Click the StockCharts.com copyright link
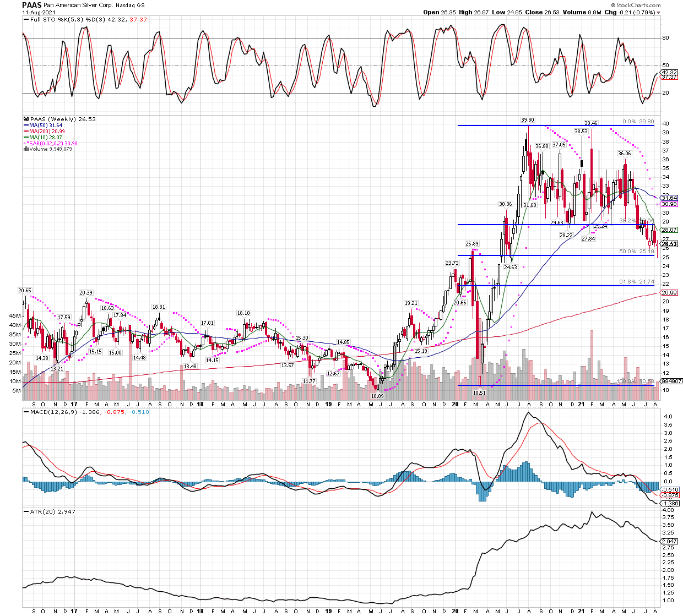This screenshot has width=683, height=616. coord(637,5)
